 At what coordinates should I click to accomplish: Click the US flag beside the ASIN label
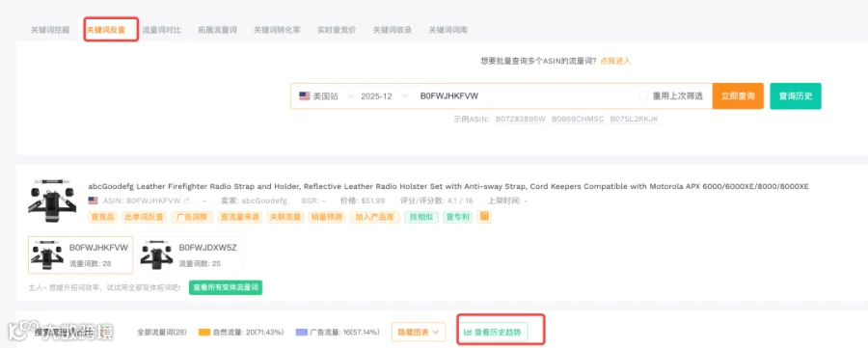93,201
